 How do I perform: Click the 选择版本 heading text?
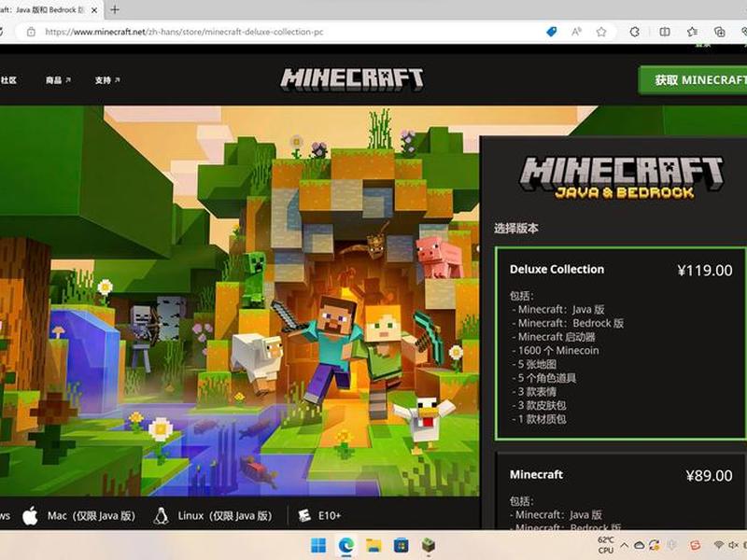coord(516,229)
